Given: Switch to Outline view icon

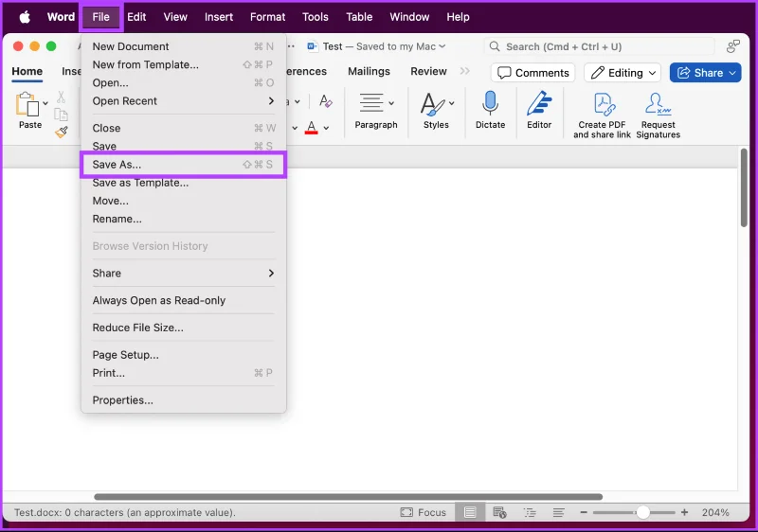Looking at the screenshot, I should [x=530, y=512].
